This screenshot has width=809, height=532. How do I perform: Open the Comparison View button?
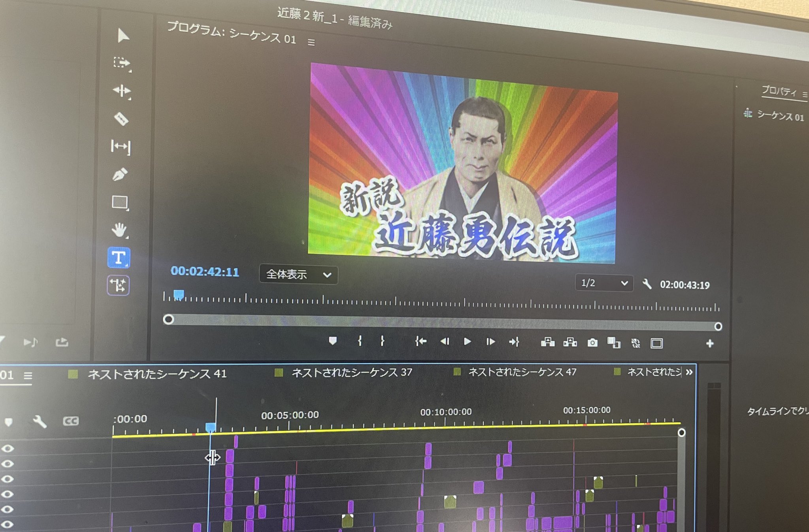614,343
